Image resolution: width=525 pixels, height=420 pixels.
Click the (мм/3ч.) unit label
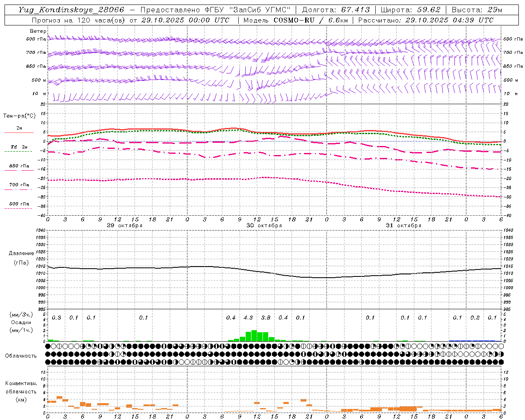click(21, 315)
